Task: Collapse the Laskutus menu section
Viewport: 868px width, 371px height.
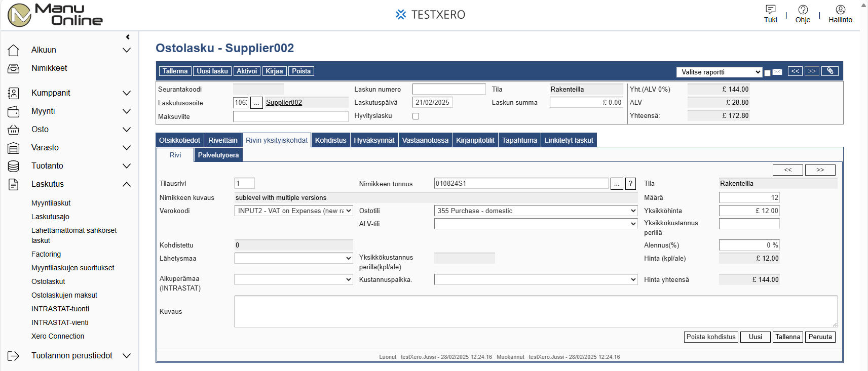Action: pyautogui.click(x=127, y=184)
